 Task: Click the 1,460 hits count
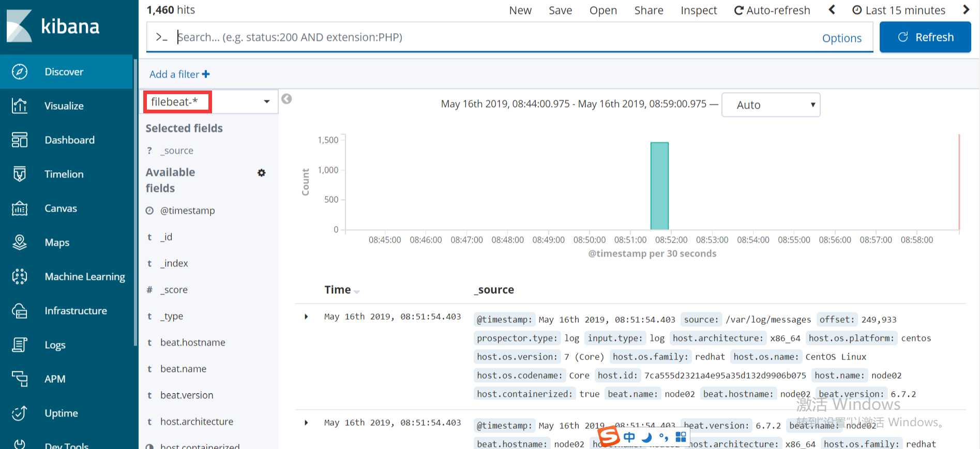[x=171, y=10]
